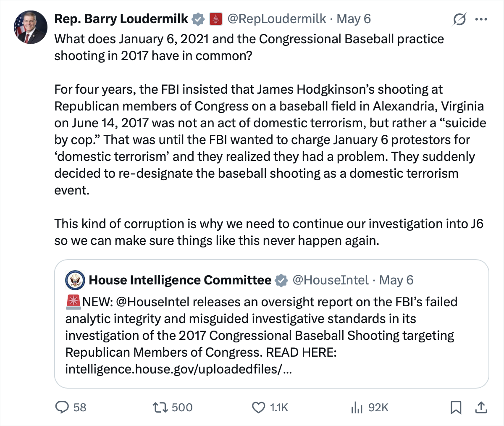Open House Intelligence Committee quoted account name
Screen dimensions: 504x426
point(180,280)
